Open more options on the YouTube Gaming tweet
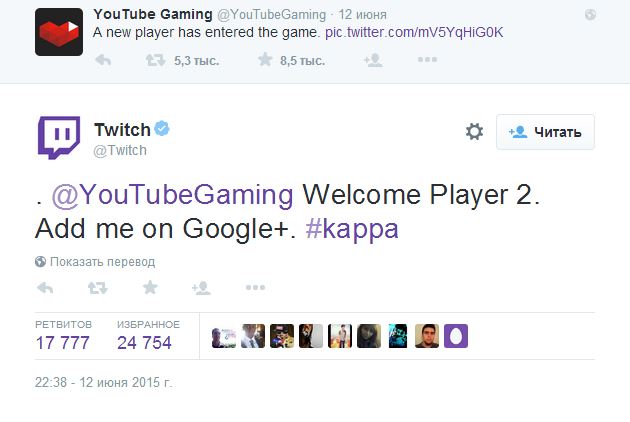This screenshot has width=630, height=422. (427, 60)
